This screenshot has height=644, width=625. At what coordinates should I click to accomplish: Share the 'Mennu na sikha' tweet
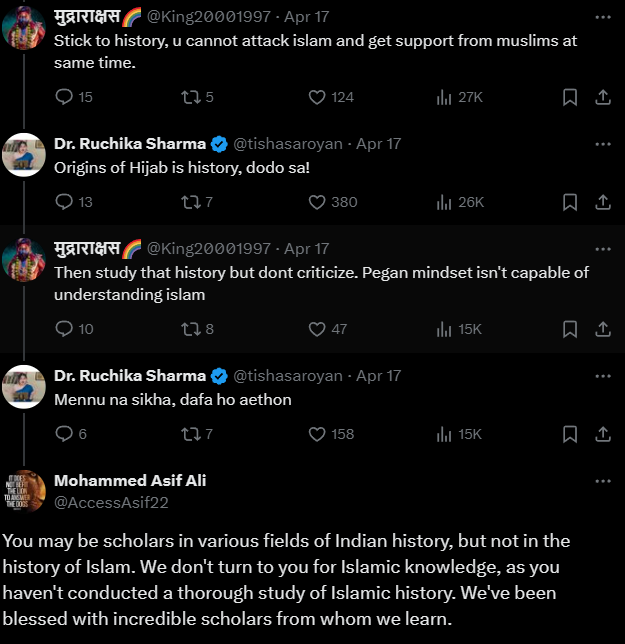(x=603, y=434)
